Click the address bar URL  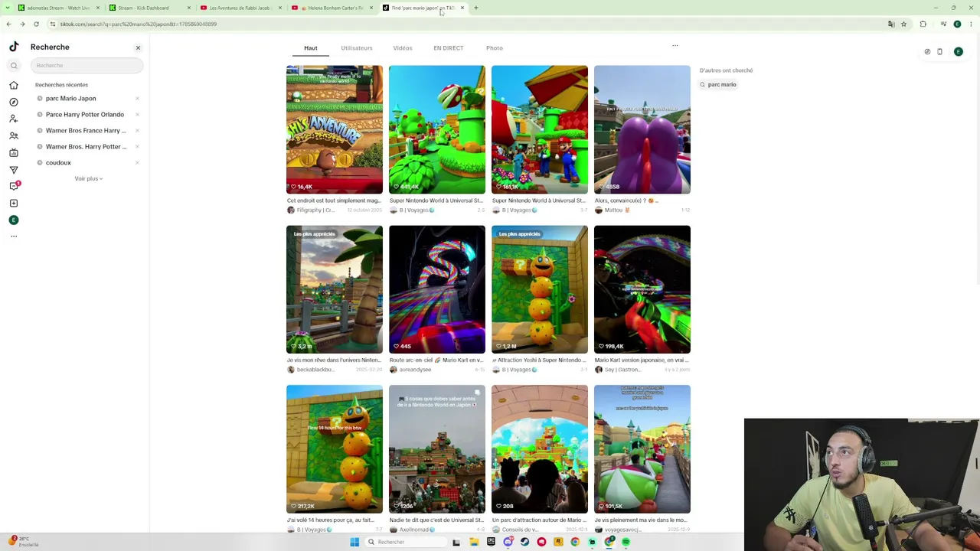pyautogui.click(x=139, y=24)
